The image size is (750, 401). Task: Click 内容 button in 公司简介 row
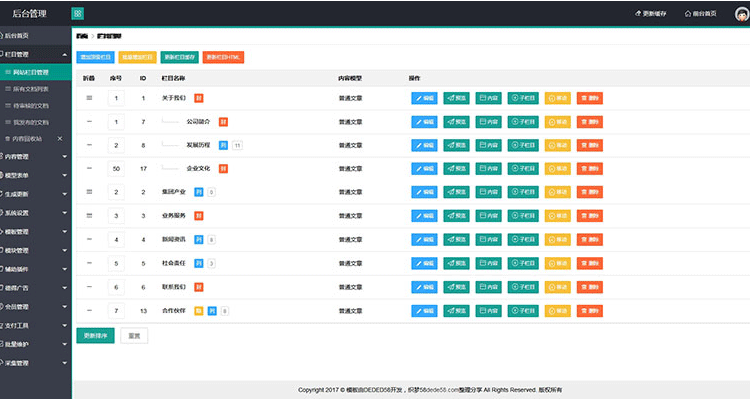(488, 122)
